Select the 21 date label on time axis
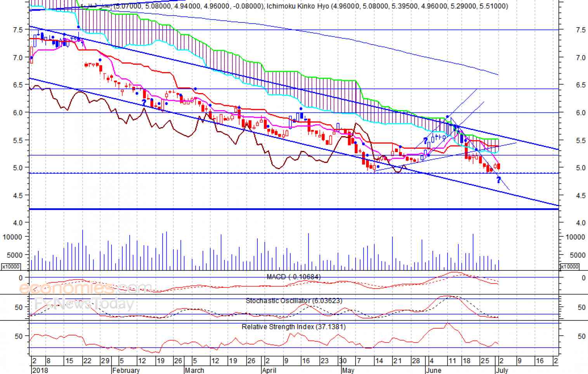This screenshot has height=374, width=588. pyautogui.click(x=397, y=361)
